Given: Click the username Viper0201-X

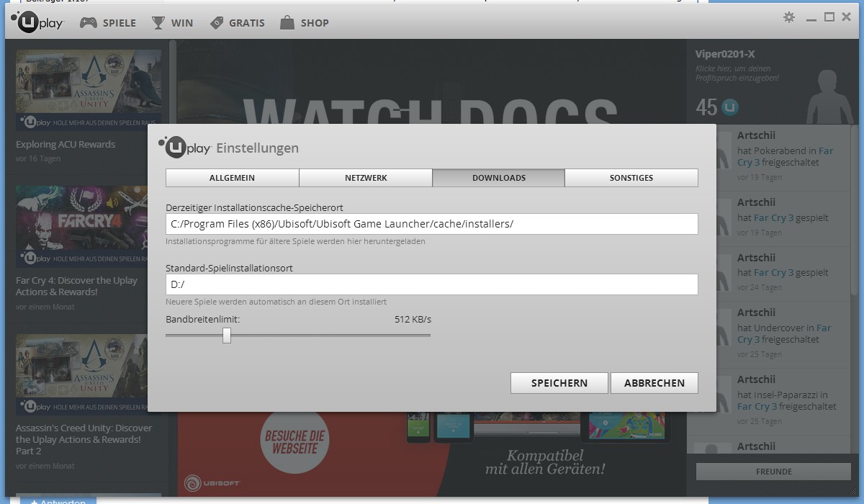Looking at the screenshot, I should tap(725, 54).
